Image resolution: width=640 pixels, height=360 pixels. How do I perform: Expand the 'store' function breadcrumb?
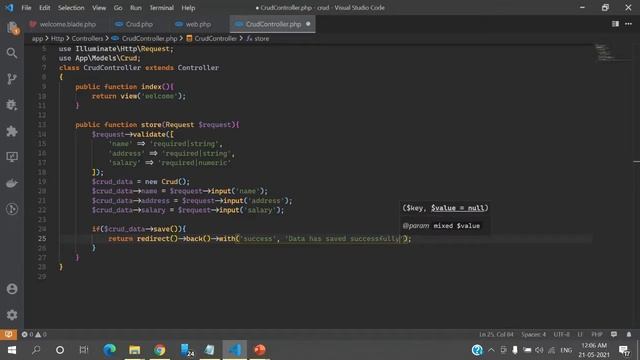point(258,38)
